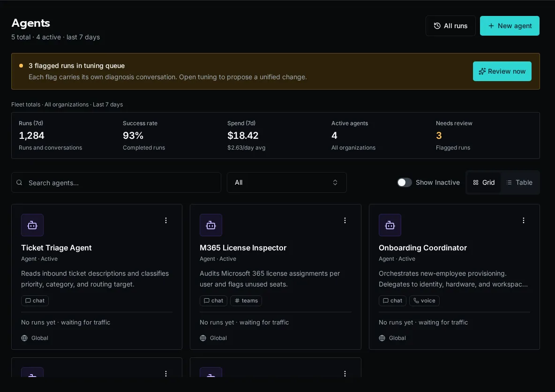
Task: Click the globe icon on Ticket Triage Agent card
Action: [24, 338]
